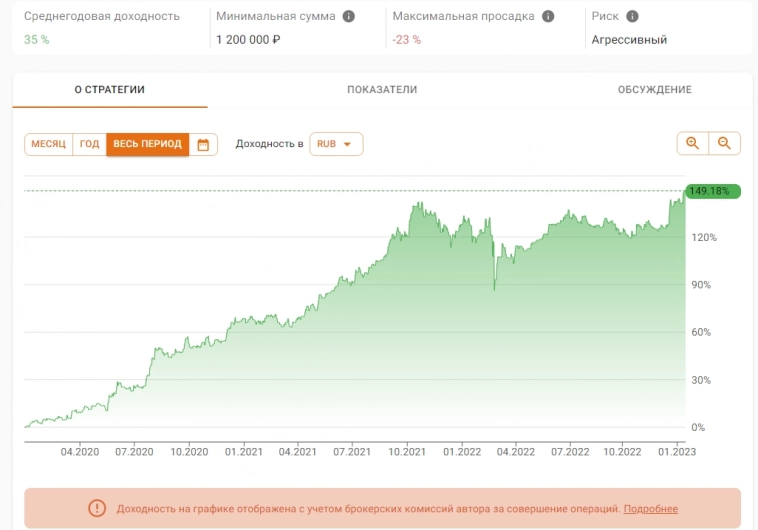Click the 149.18% value badge

pyautogui.click(x=712, y=191)
